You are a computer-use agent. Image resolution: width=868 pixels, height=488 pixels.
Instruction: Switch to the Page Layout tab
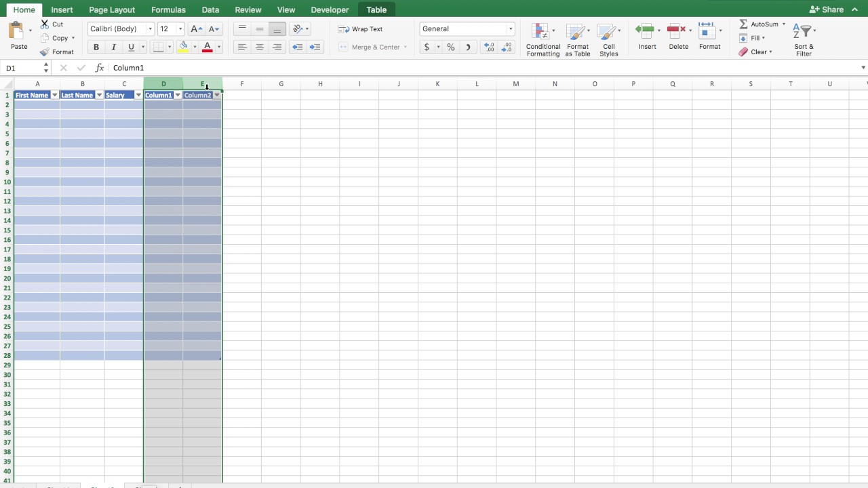pos(112,9)
